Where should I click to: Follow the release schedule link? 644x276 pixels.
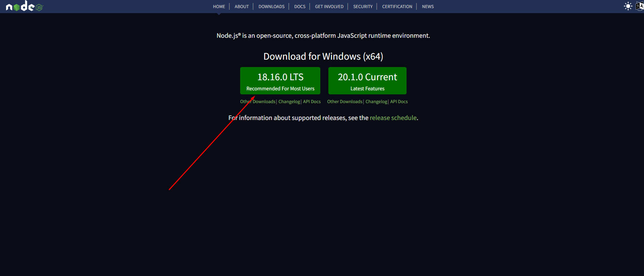click(393, 118)
